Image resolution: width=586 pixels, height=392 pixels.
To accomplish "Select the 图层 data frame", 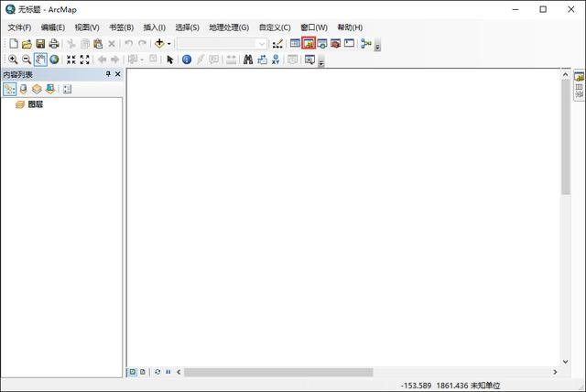I will [36, 104].
